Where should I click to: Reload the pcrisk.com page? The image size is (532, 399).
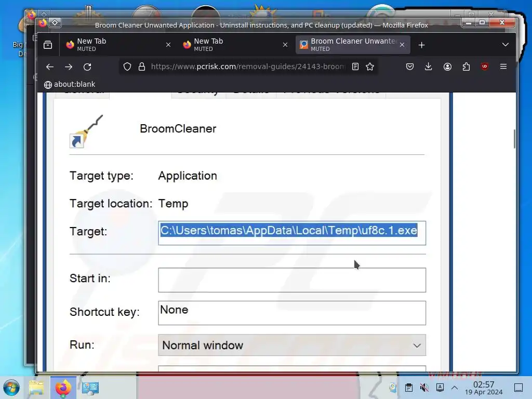[87, 67]
